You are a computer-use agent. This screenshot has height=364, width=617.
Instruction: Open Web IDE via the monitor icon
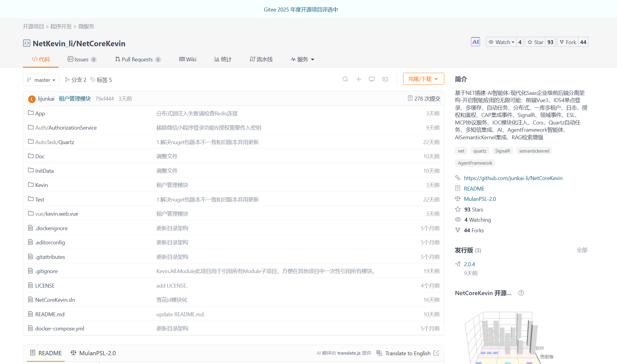[x=372, y=79]
